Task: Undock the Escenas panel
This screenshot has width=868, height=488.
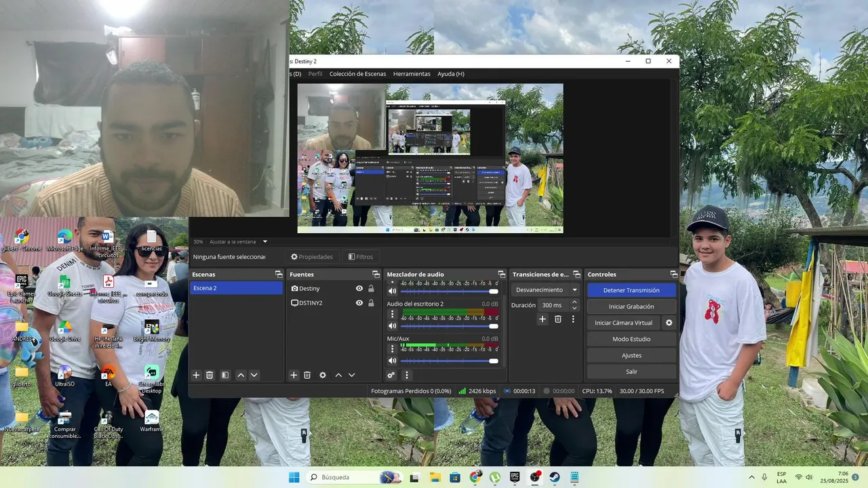Action: pos(278,274)
